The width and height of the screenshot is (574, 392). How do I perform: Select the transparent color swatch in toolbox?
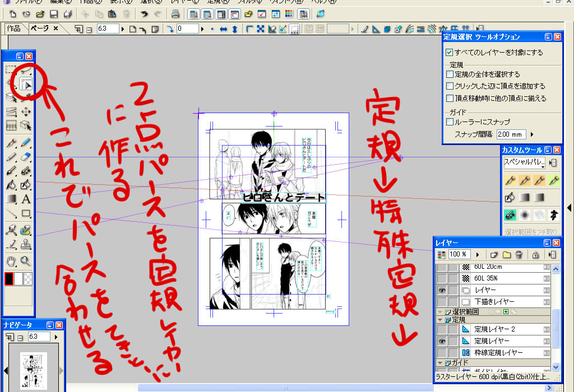28,279
